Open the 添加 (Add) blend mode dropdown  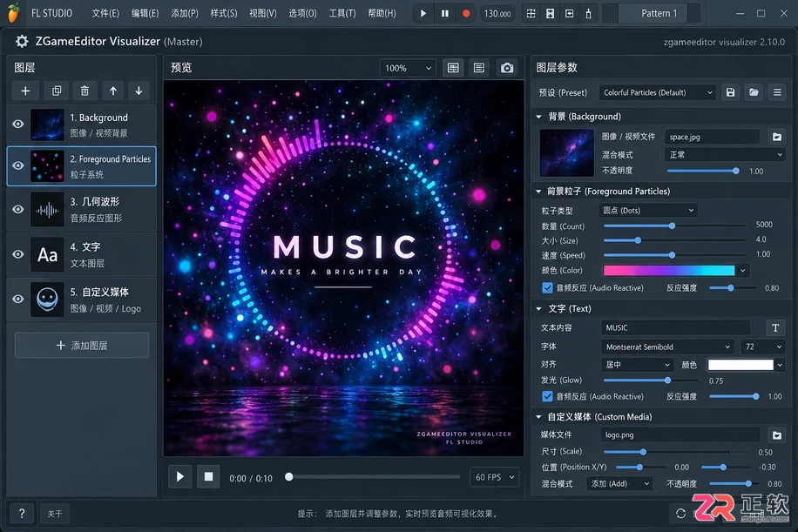(619, 484)
